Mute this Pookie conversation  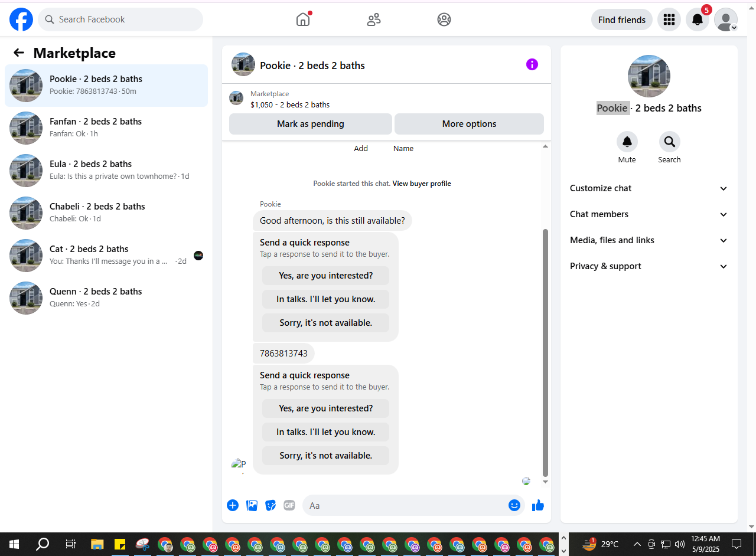627,142
